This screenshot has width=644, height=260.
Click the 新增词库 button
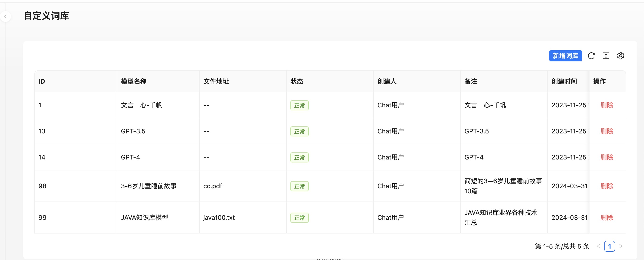pyautogui.click(x=565, y=56)
